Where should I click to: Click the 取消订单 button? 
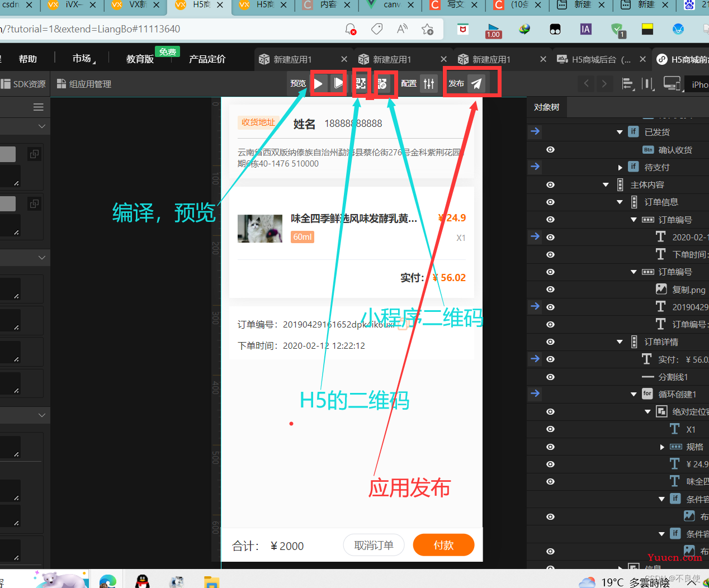(x=374, y=545)
